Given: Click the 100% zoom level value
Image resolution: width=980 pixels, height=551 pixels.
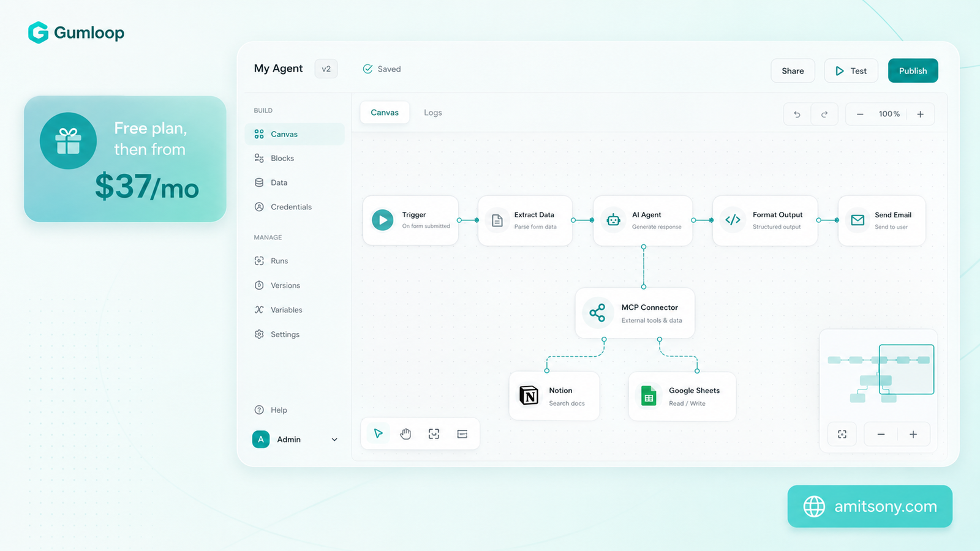Looking at the screenshot, I should pos(889,114).
